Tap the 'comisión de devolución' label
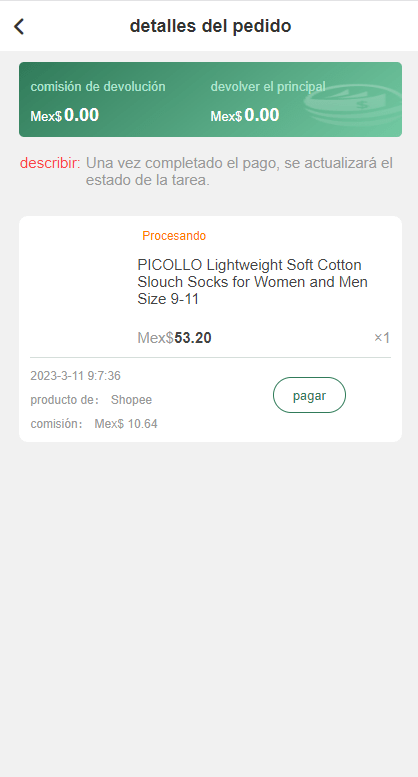The width and height of the screenshot is (418, 777). [x=98, y=87]
